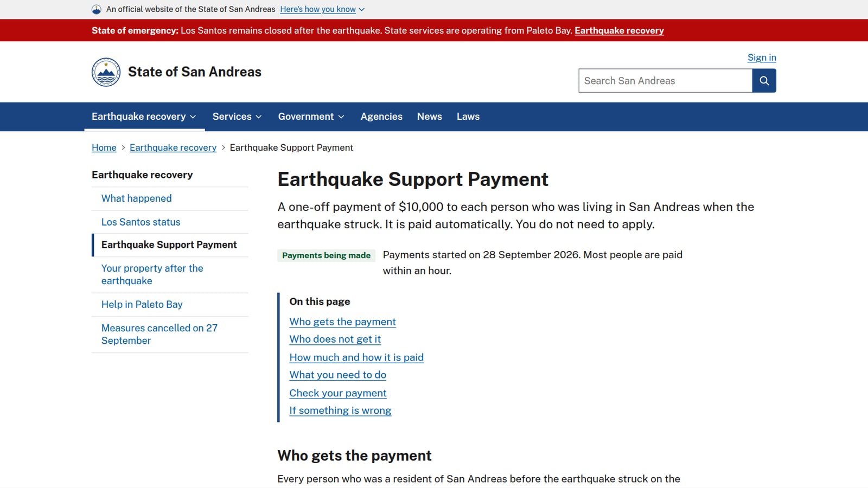Click the Sign in link
The image size is (868, 488).
click(762, 57)
